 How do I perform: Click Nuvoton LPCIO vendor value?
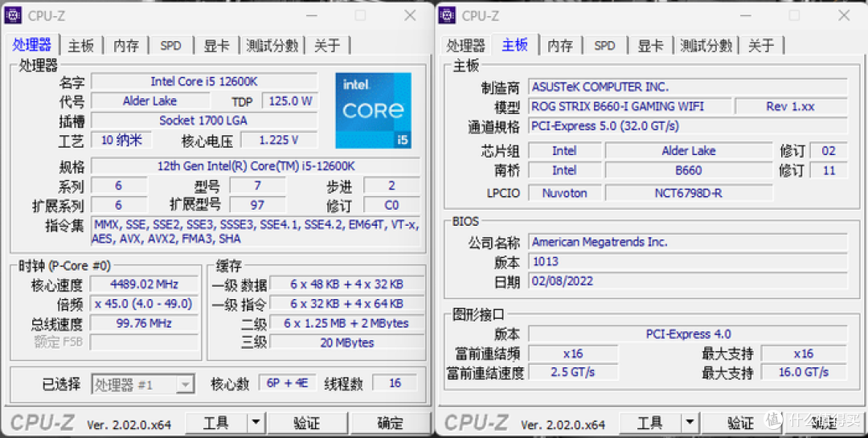565,193
